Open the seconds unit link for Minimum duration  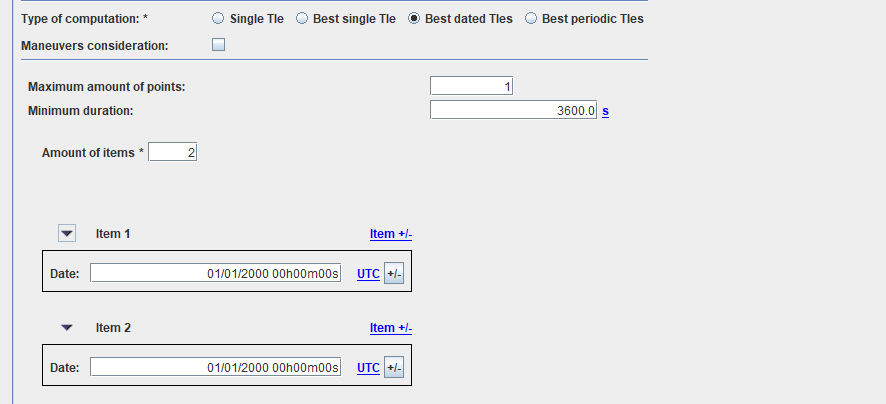pyautogui.click(x=605, y=111)
